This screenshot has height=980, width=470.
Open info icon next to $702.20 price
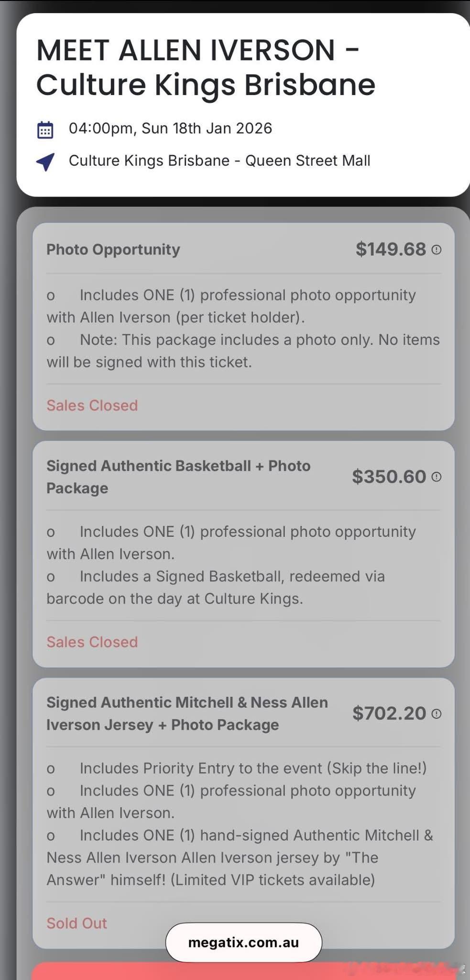pyautogui.click(x=437, y=713)
